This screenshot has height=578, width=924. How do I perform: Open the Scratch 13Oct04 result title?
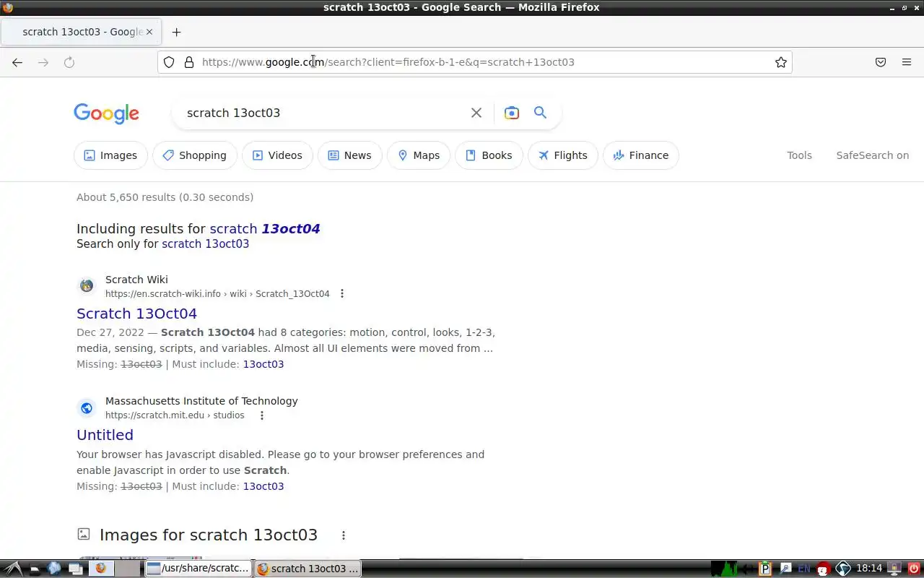137,314
